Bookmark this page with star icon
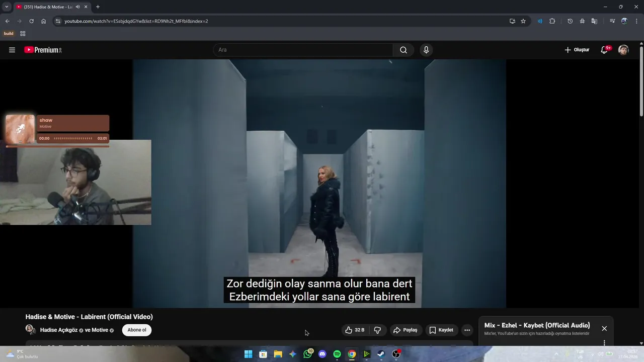This screenshot has height=362, width=644. pyautogui.click(x=523, y=21)
